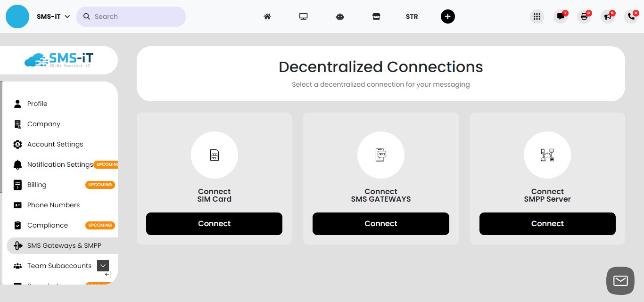The image size is (644, 302).
Task: Click Connect button for SIM Card
Action: point(214,224)
